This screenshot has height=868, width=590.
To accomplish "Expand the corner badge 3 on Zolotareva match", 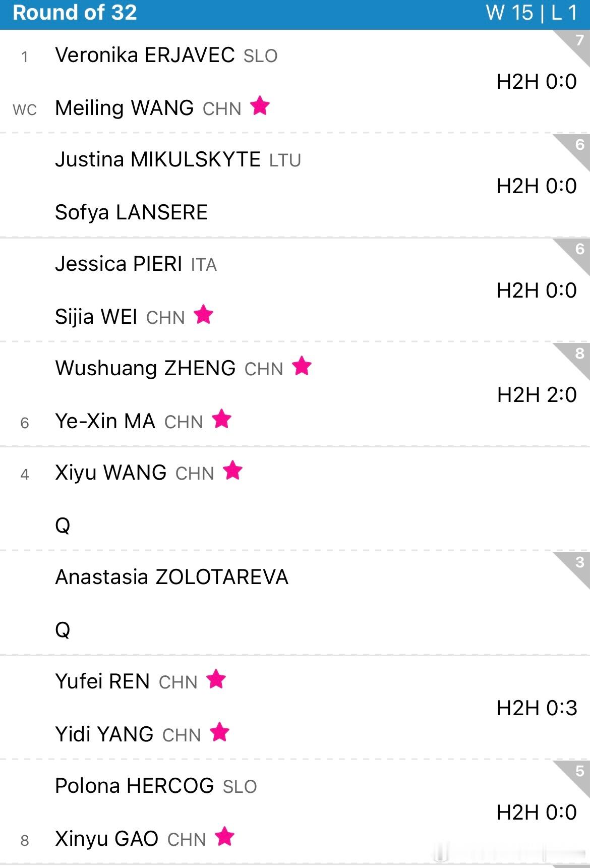I will (x=577, y=564).
